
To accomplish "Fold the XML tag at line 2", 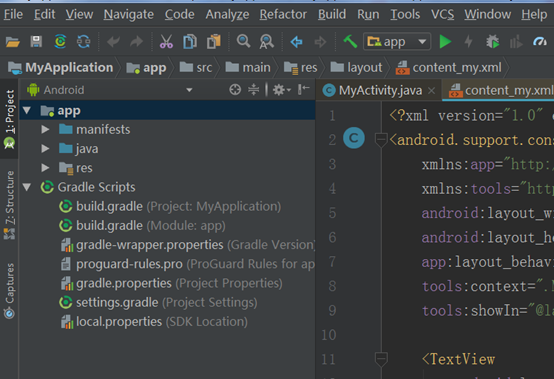I will click(381, 140).
